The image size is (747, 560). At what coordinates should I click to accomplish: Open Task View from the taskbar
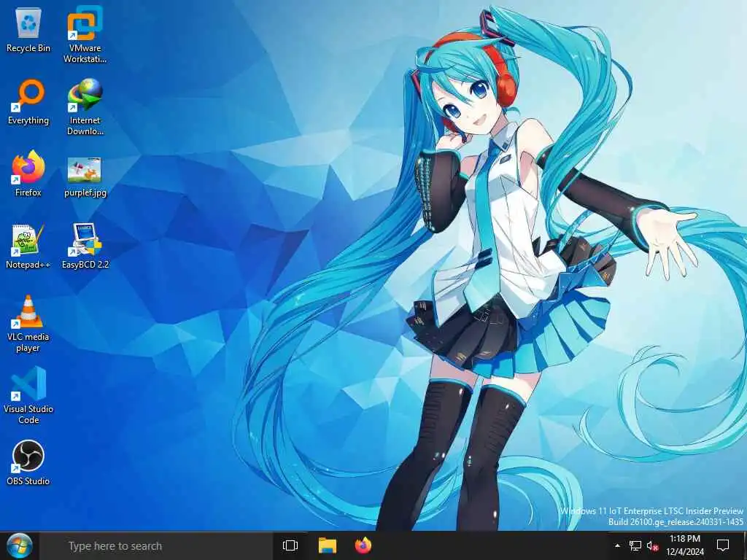[x=290, y=545]
